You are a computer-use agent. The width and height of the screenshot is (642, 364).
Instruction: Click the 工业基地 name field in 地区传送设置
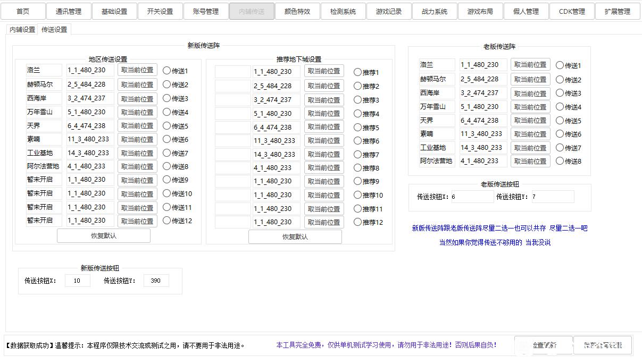tap(44, 153)
